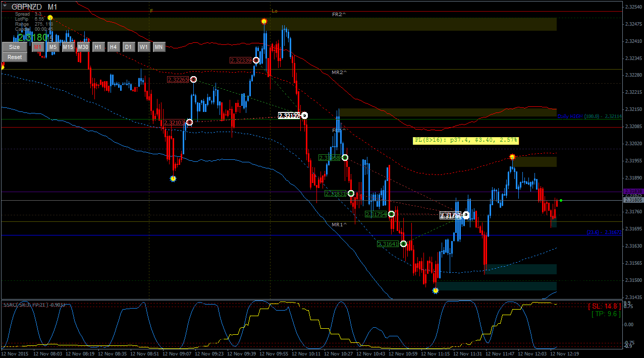This screenshot has height=358, width=644.
Task: Click the SL: 14.8 stop loss label
Action: (x=605, y=306)
